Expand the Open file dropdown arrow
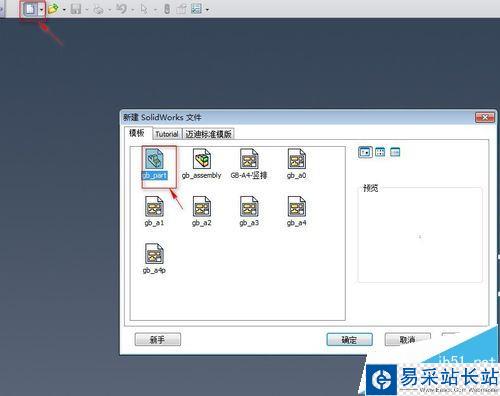The image size is (500, 396). (64, 10)
